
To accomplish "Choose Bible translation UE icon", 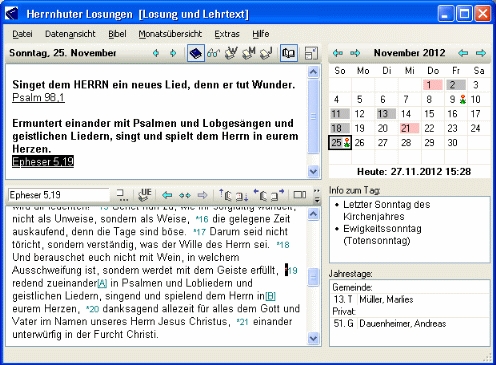I will [145, 195].
